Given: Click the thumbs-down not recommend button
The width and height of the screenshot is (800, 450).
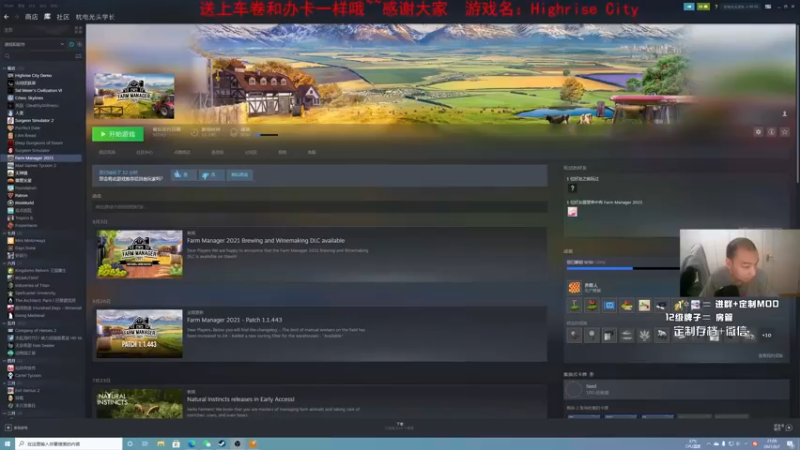Looking at the screenshot, I should 210,174.
